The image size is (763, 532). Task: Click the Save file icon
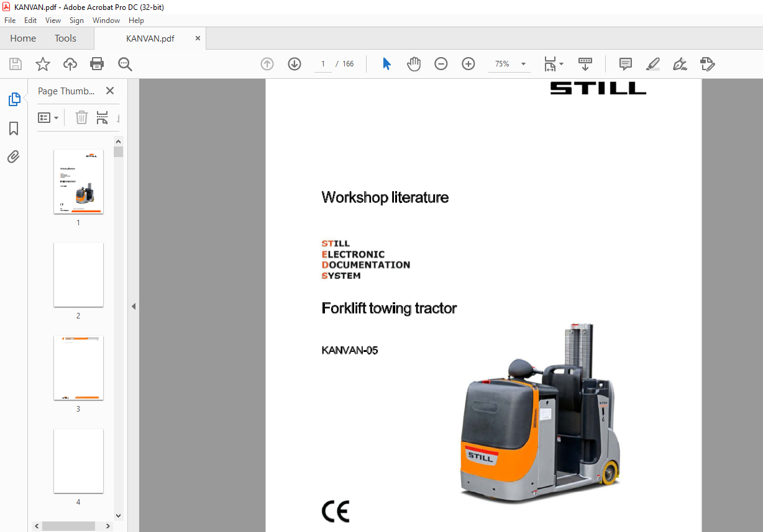pos(16,64)
